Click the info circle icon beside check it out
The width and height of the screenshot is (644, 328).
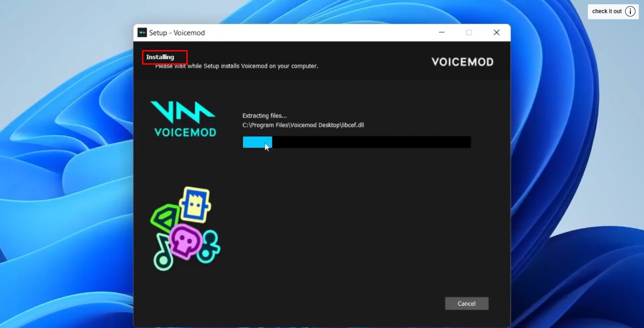(630, 11)
